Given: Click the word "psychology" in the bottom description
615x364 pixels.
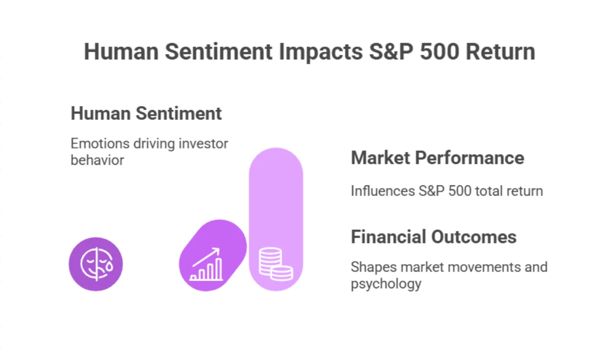Looking at the screenshot, I should point(386,284).
